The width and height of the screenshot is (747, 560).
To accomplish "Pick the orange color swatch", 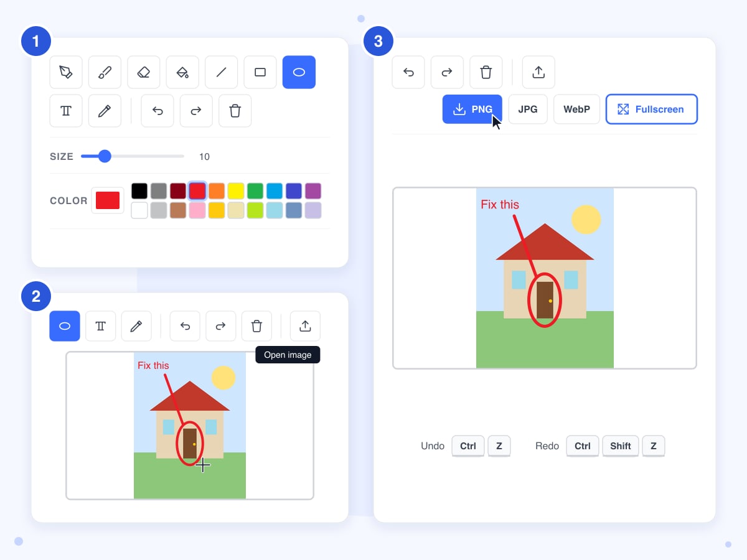I will 217,191.
